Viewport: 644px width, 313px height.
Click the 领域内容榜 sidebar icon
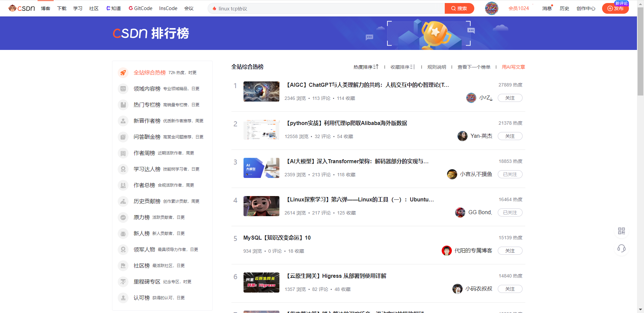click(x=123, y=88)
